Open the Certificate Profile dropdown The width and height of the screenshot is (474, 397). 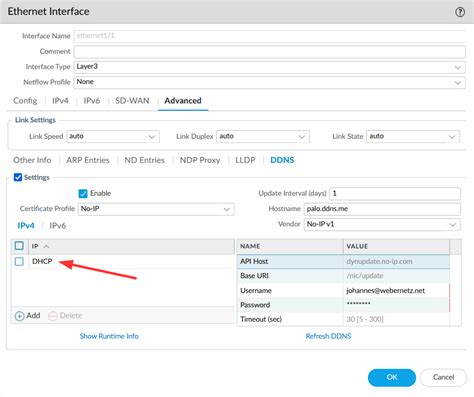[x=156, y=209]
